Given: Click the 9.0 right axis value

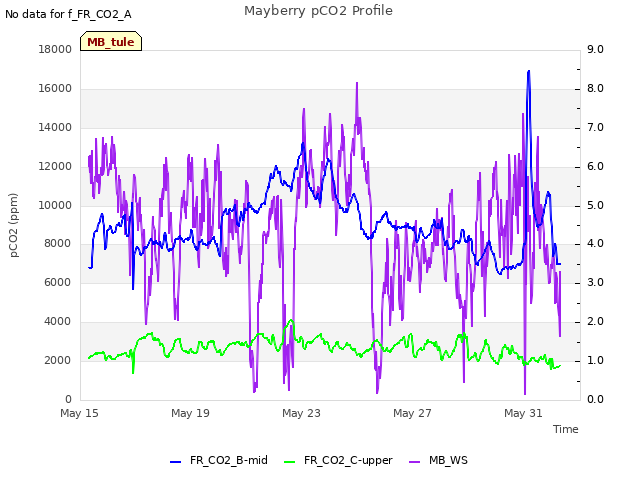Looking at the screenshot, I should click(x=595, y=49).
